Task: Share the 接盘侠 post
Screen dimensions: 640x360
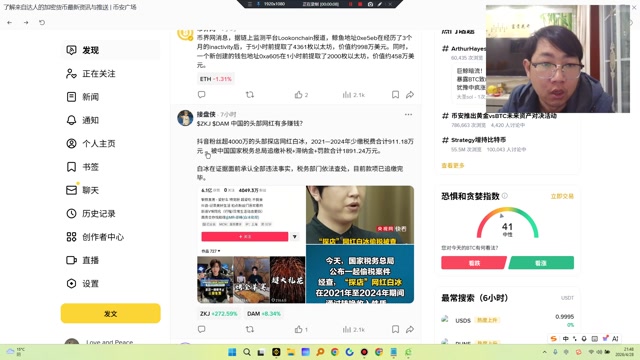Action: tap(410, 329)
